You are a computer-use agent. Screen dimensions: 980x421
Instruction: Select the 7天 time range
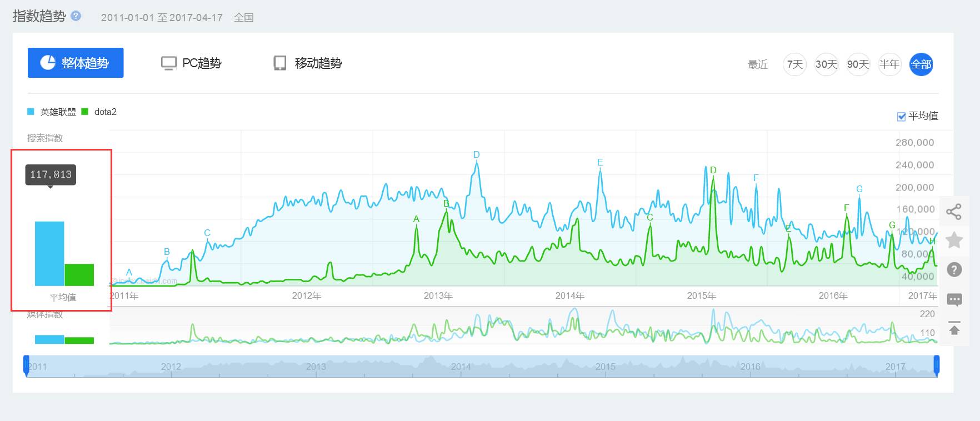[x=794, y=64]
